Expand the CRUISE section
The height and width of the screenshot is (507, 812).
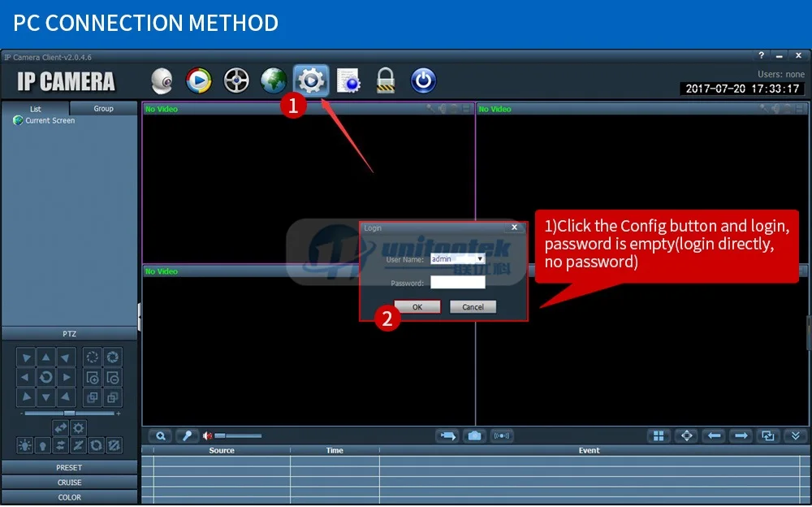pos(69,483)
